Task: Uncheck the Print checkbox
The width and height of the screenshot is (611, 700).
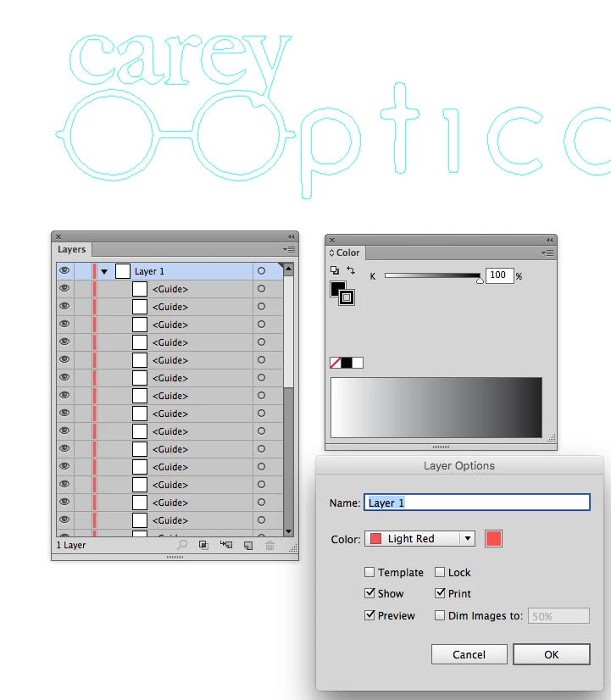Action: click(x=440, y=593)
